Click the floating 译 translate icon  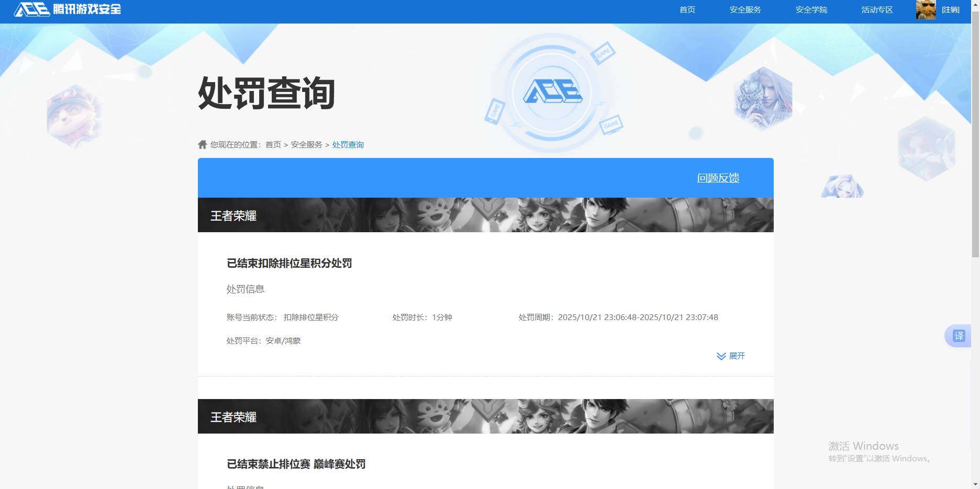point(960,336)
